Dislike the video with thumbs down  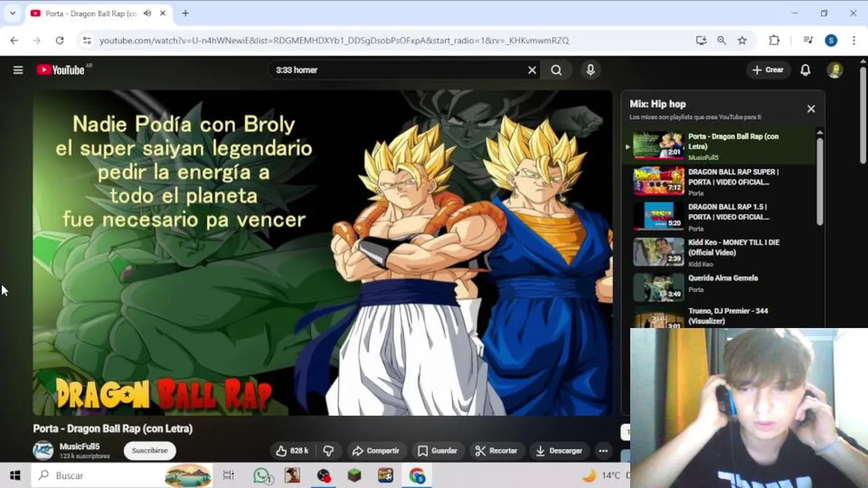coord(328,451)
